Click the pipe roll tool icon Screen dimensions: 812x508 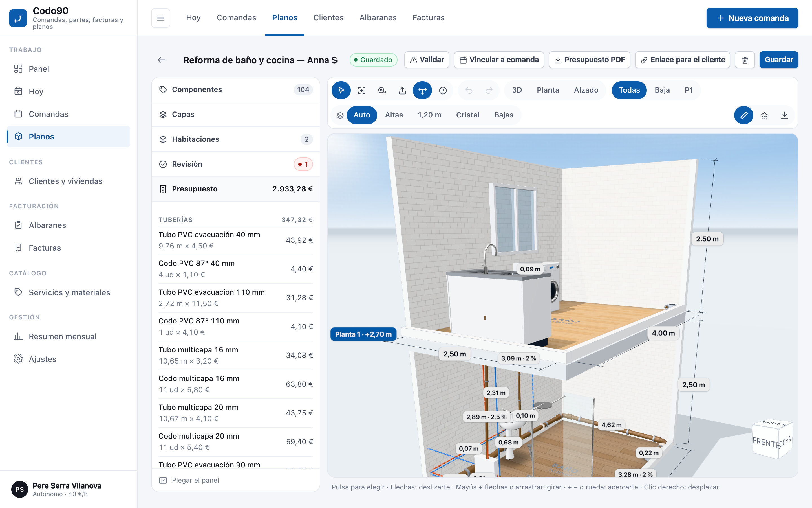(382, 90)
